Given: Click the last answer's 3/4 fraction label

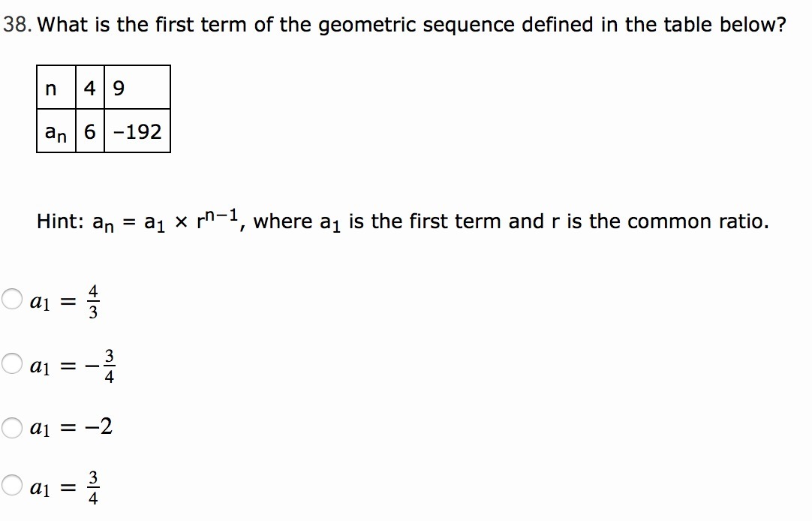Looking at the screenshot, I should coord(92,487).
